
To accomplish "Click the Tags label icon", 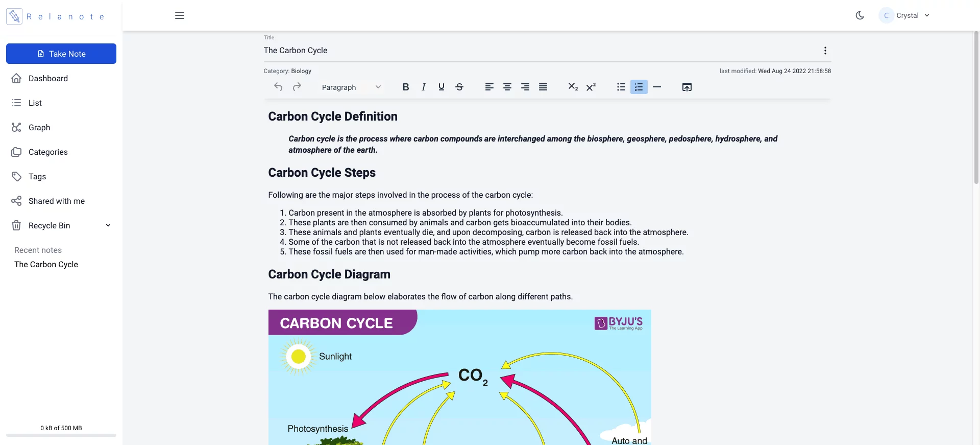I will (x=16, y=176).
